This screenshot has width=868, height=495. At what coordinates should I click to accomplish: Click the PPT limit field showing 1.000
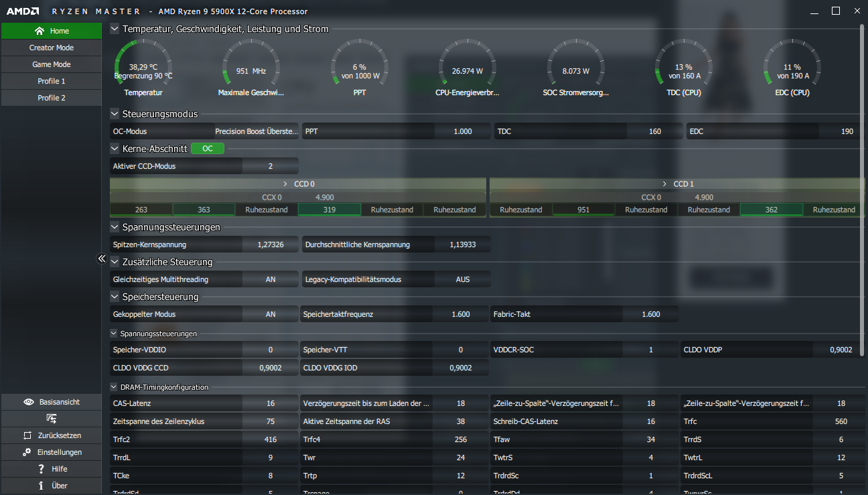pyautogui.click(x=462, y=131)
